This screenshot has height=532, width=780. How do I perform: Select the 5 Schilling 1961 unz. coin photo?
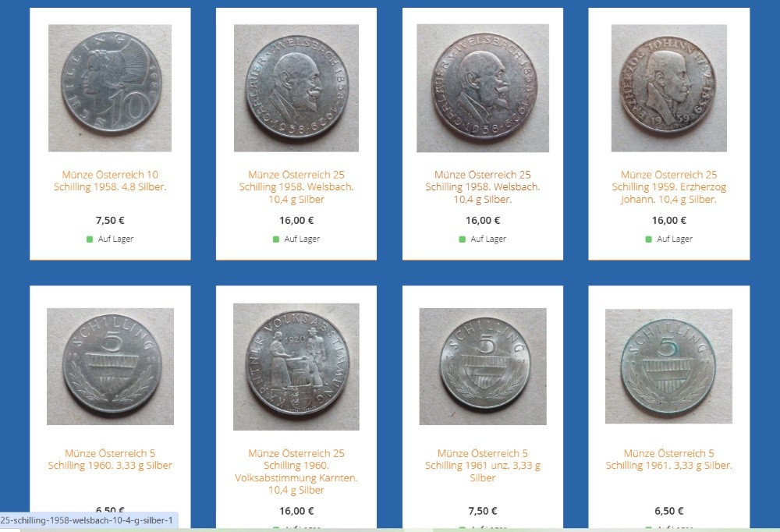click(x=483, y=367)
